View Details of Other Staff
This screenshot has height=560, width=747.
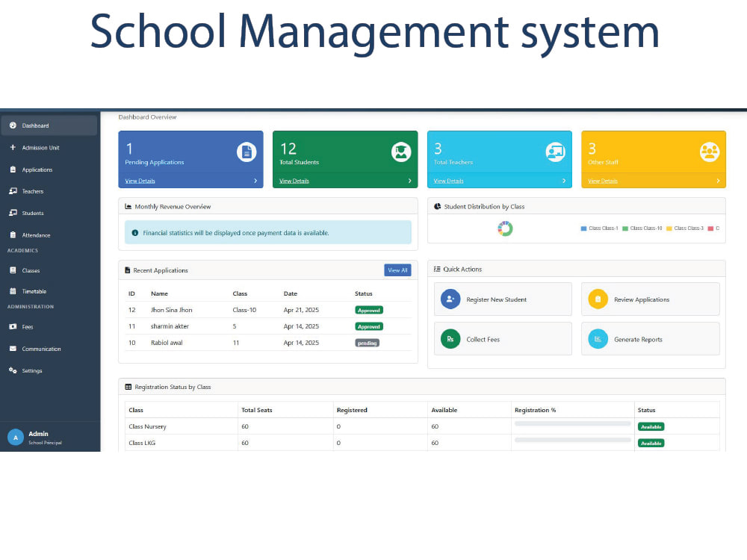coord(603,181)
